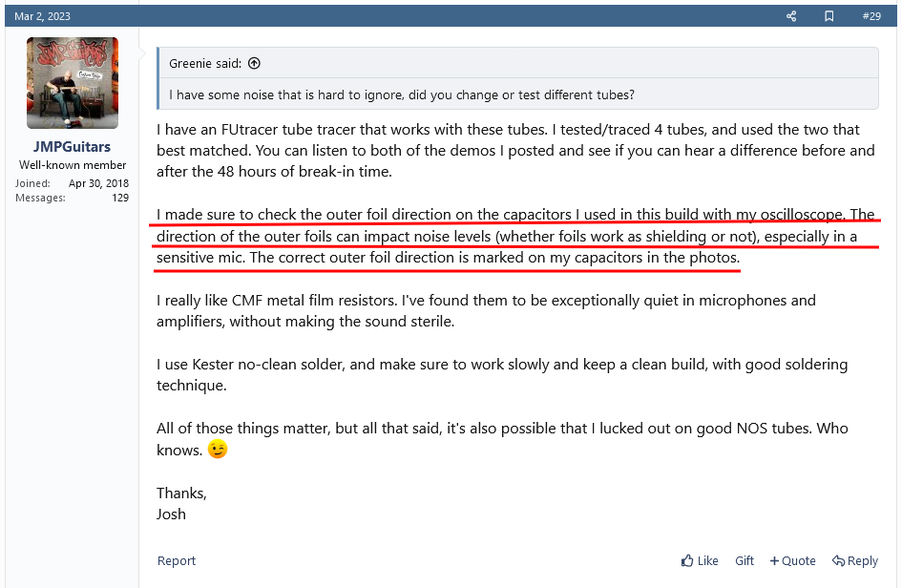Click the plus icon beside Quote

(x=774, y=561)
